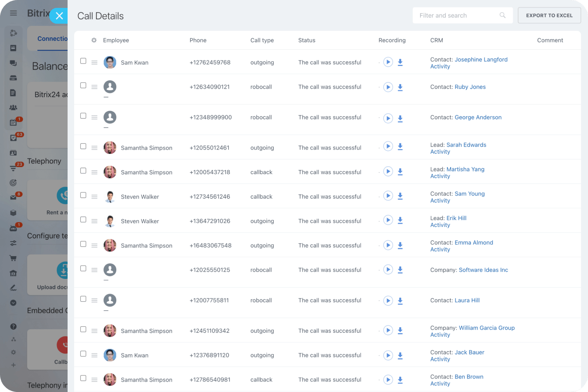Select checkbox for Sam Kwan's first call
The height and width of the screenshot is (392, 588).
point(83,61)
